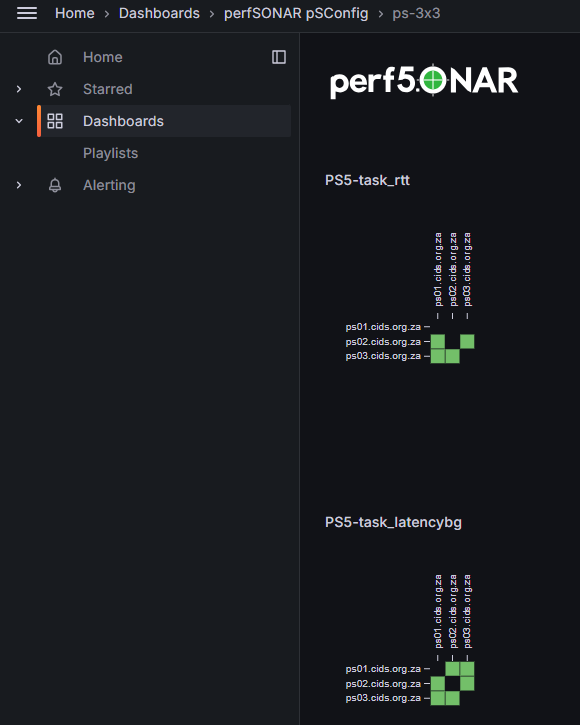Open the hamburger menu icon
The width and height of the screenshot is (580, 725).
[27, 13]
